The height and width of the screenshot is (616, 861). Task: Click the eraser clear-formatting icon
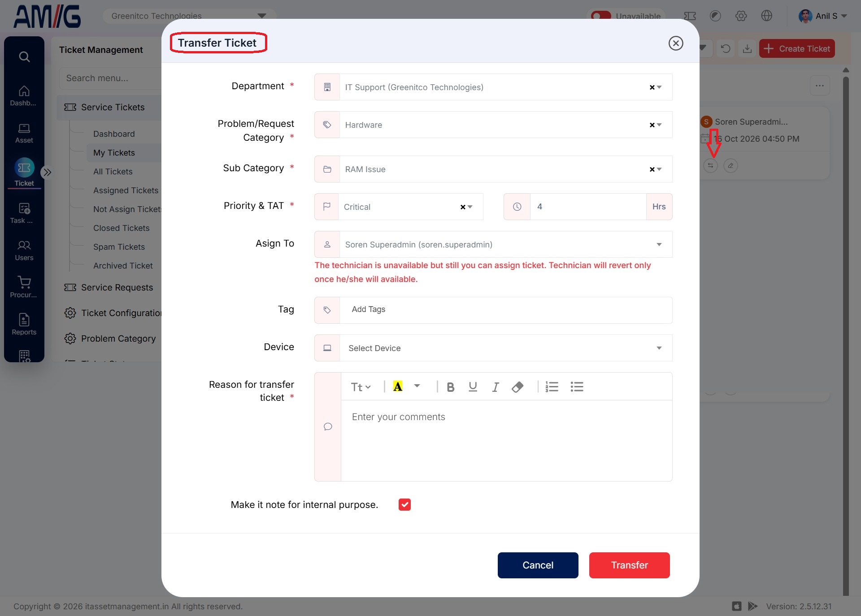(517, 387)
